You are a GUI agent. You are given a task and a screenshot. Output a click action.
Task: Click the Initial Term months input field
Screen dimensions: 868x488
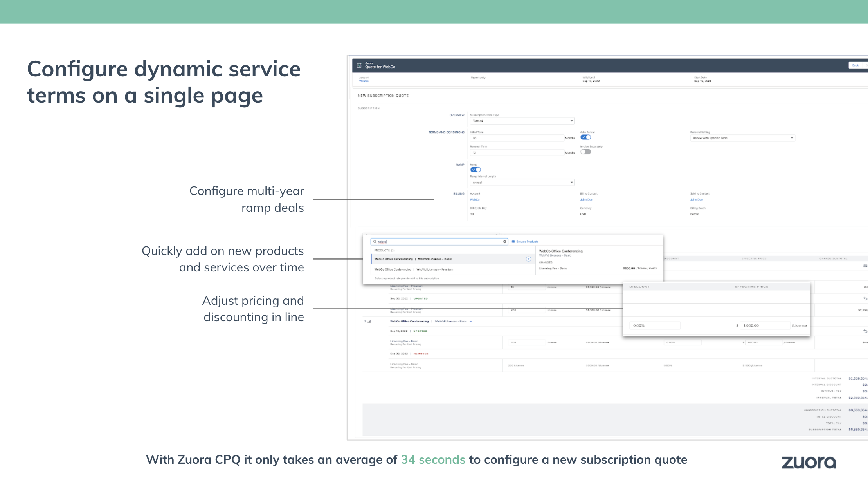[x=517, y=138]
